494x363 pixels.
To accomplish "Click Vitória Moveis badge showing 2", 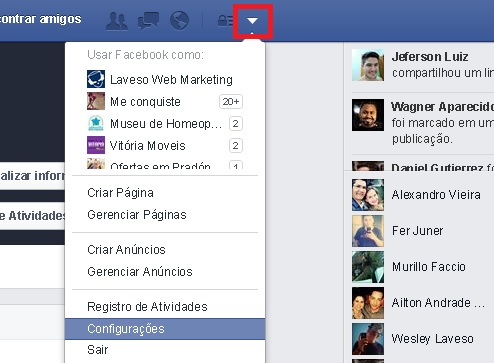I will pos(236,145).
